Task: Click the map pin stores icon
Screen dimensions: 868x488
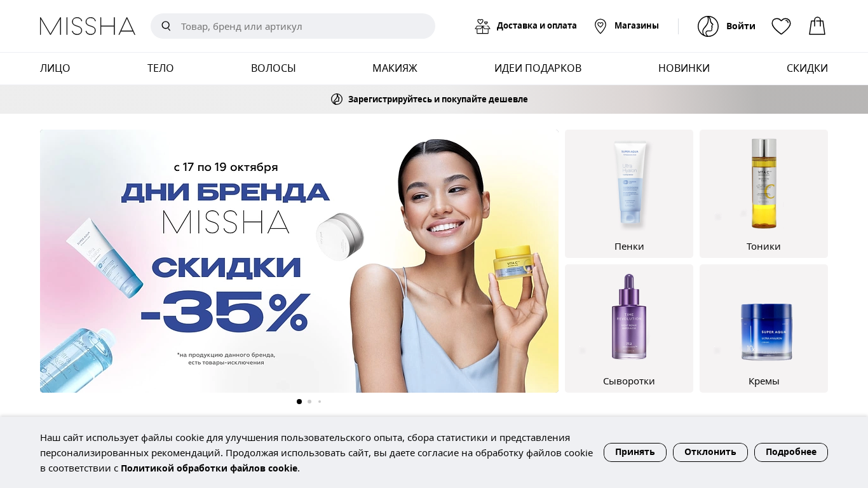Action: (600, 26)
